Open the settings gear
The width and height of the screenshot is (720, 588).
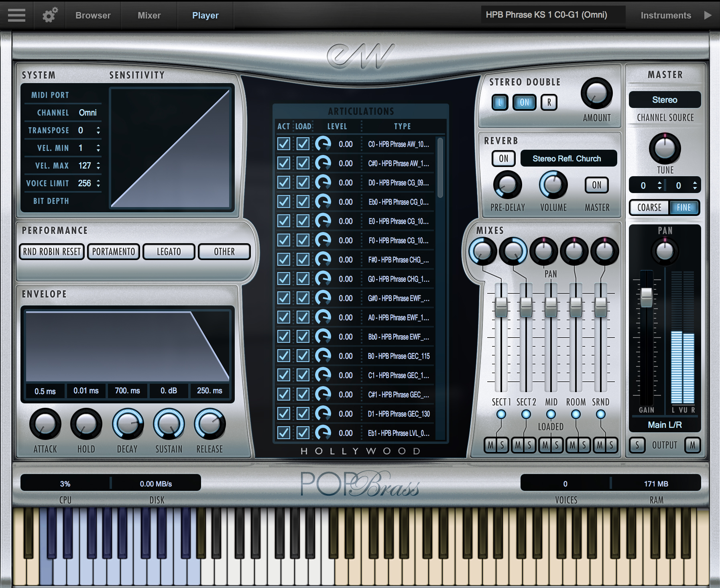click(x=49, y=15)
